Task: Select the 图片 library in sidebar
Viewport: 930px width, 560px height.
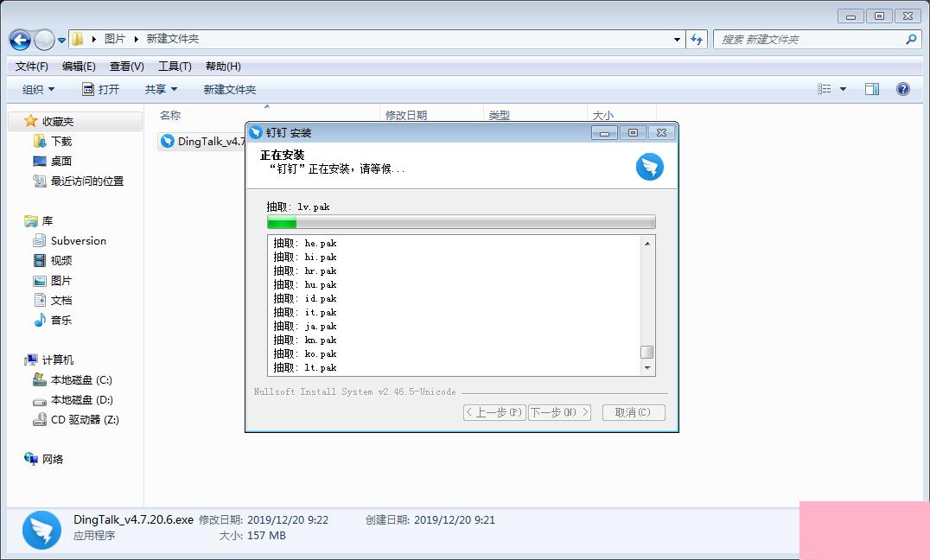Action: click(61, 281)
